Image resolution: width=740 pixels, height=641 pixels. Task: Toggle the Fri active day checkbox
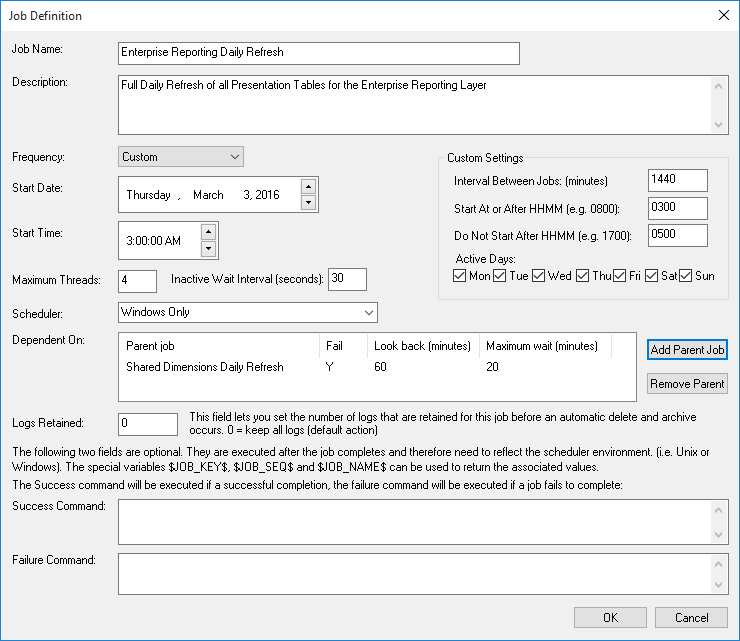(620, 276)
